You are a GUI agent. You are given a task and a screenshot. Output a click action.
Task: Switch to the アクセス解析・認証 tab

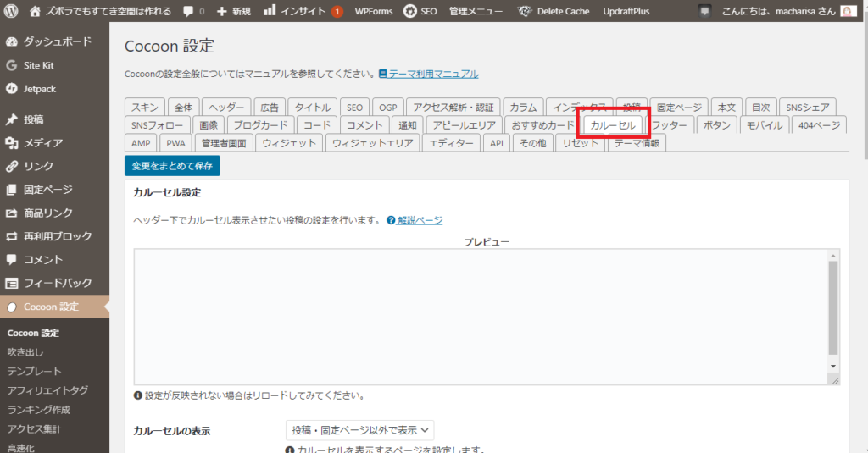click(x=453, y=108)
